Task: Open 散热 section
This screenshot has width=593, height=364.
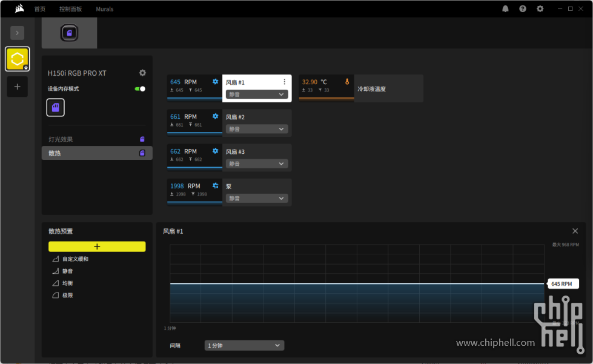Action: click(97, 153)
